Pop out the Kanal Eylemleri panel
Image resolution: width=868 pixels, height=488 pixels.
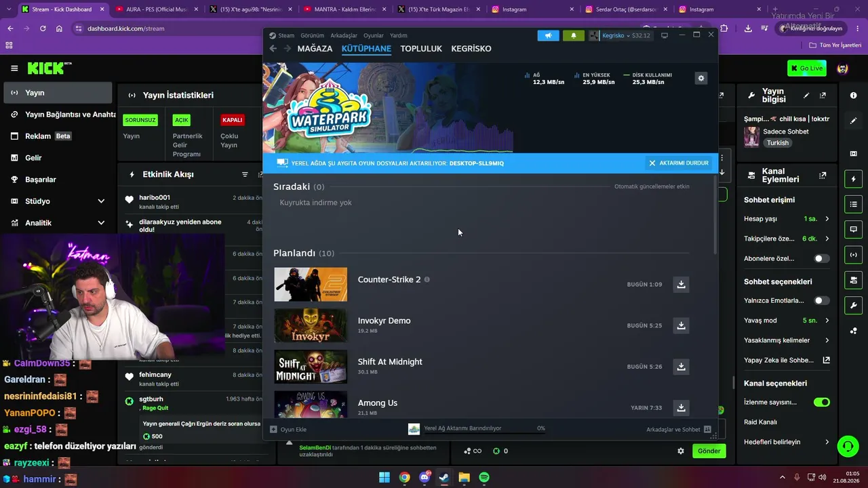(x=823, y=175)
